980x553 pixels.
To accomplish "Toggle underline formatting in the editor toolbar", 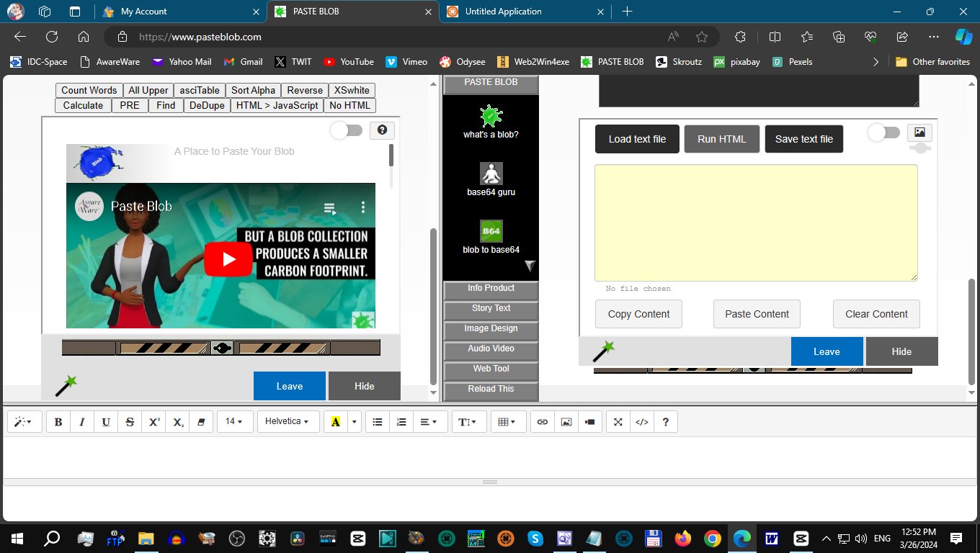I will point(106,421).
